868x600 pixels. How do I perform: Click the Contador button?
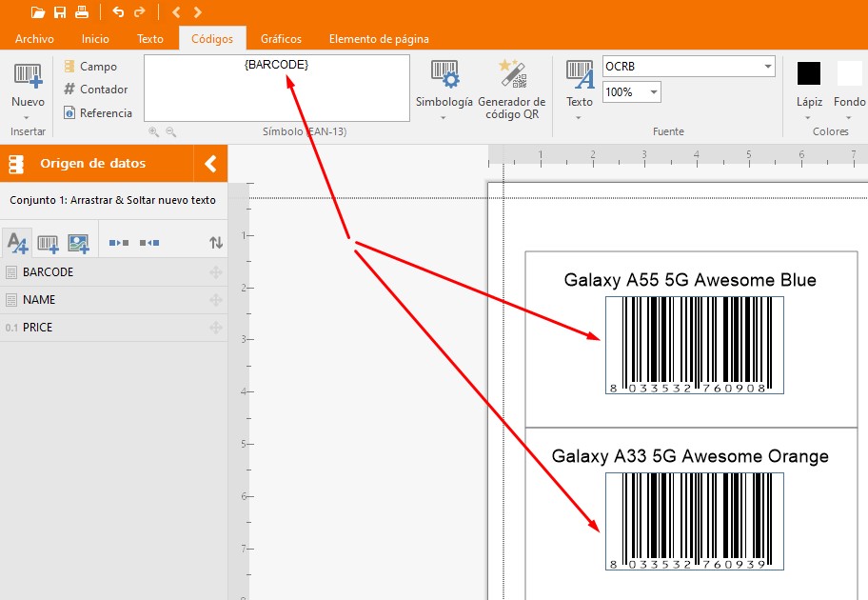point(96,90)
